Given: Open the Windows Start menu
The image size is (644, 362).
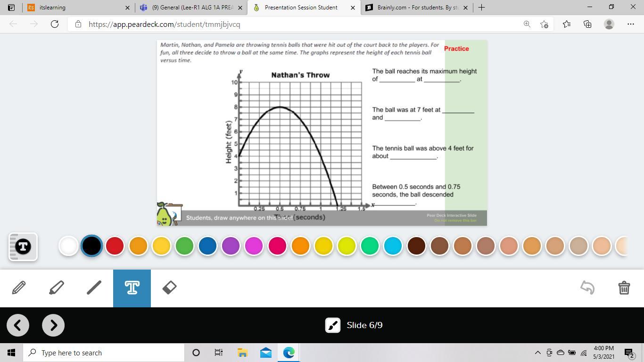Looking at the screenshot, I should pyautogui.click(x=11, y=353).
